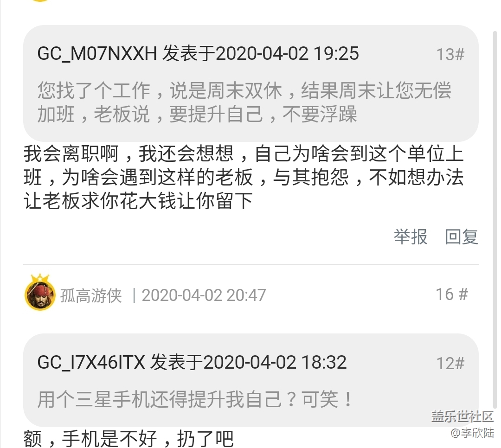Open username 孤高游侠 profile
Screen dimensions: 501x448
pos(91,295)
